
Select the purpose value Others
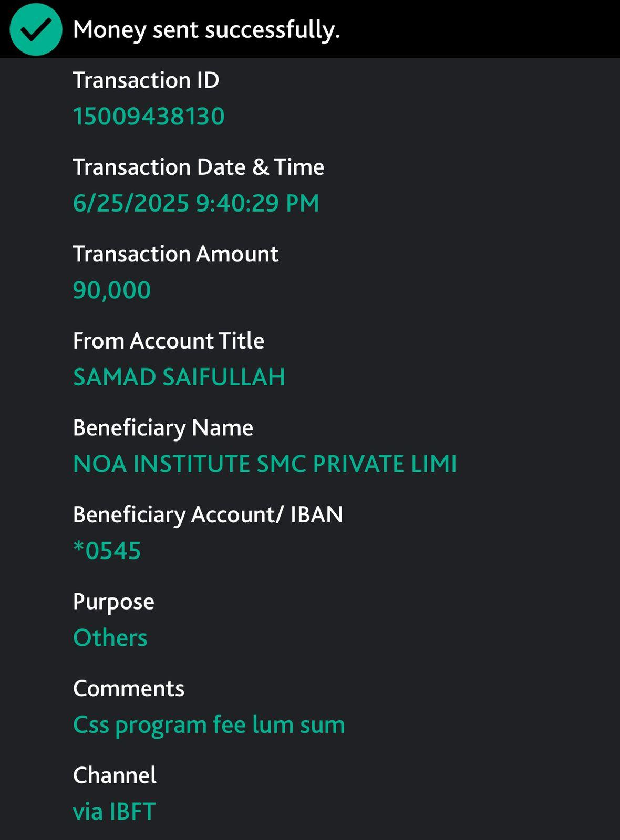coord(110,638)
